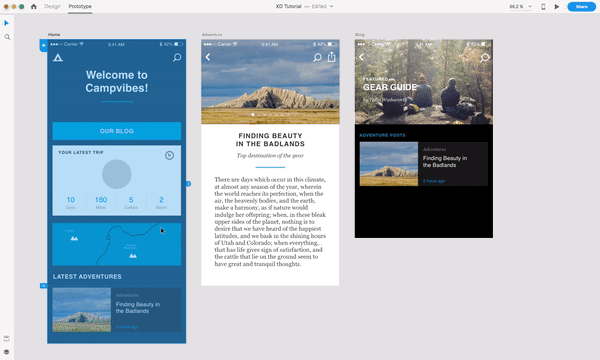Select the Home artboard title label

[54, 34]
